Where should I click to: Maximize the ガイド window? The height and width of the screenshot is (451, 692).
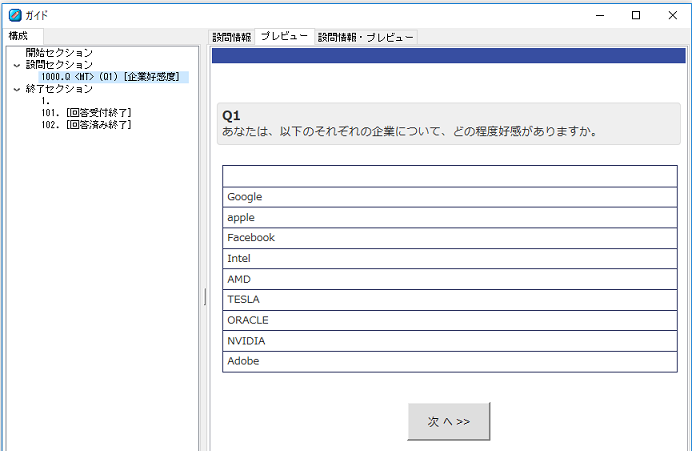[x=636, y=15]
